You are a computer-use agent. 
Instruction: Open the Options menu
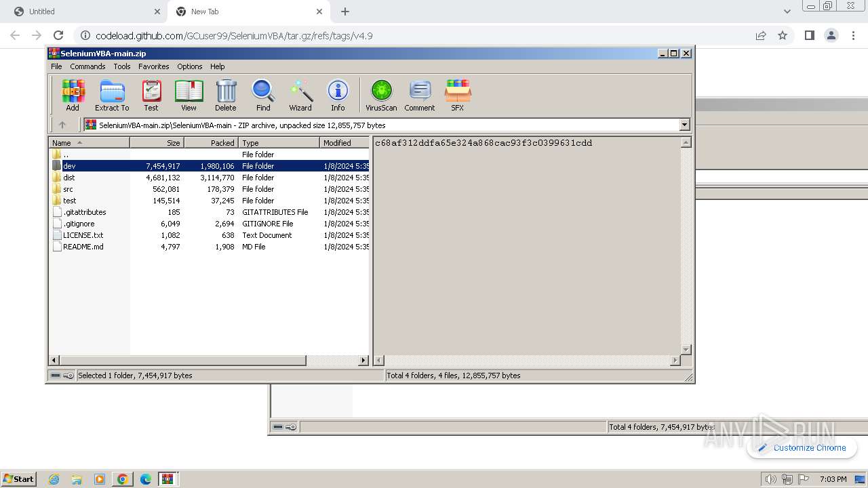tap(190, 66)
